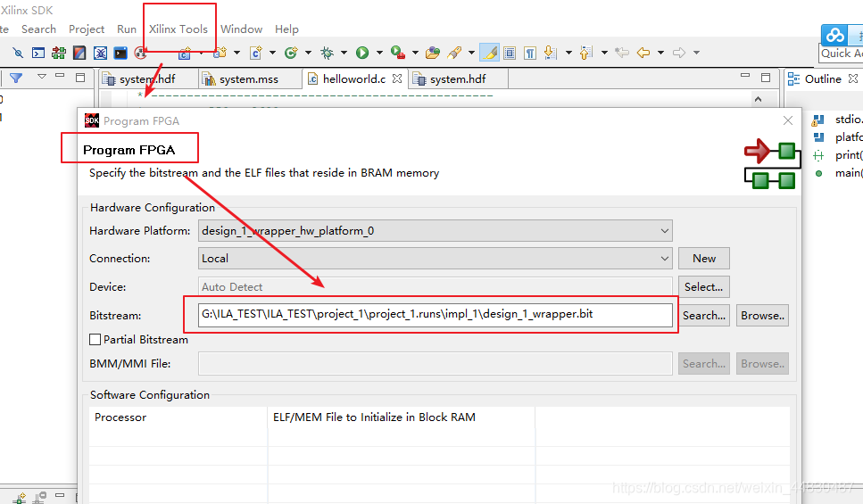Open the view menu triangle in left panel
863x504 pixels.
(42, 77)
